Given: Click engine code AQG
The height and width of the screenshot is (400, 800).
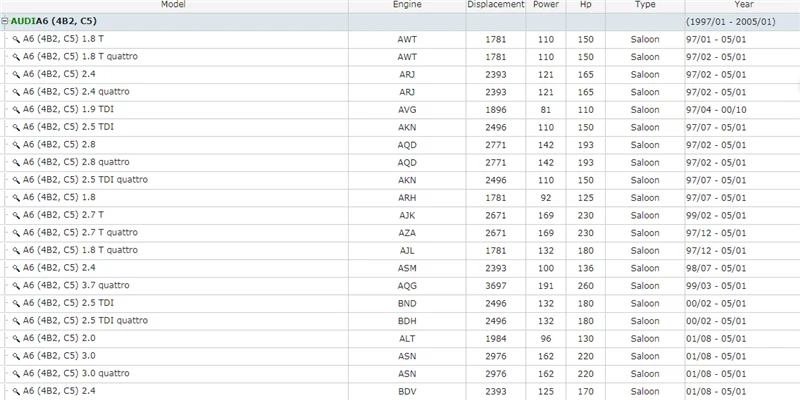Looking at the screenshot, I should coord(407,286).
